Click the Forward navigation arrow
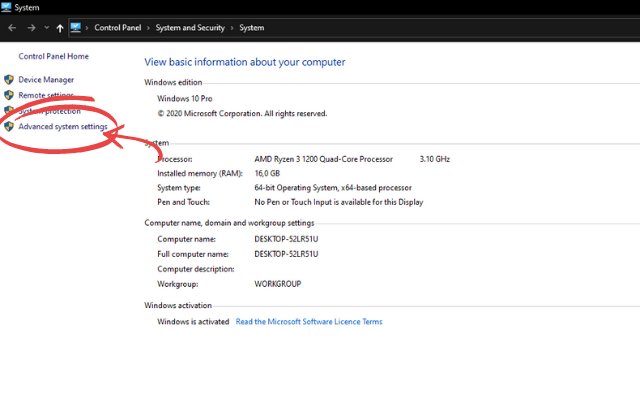 pos(31,28)
